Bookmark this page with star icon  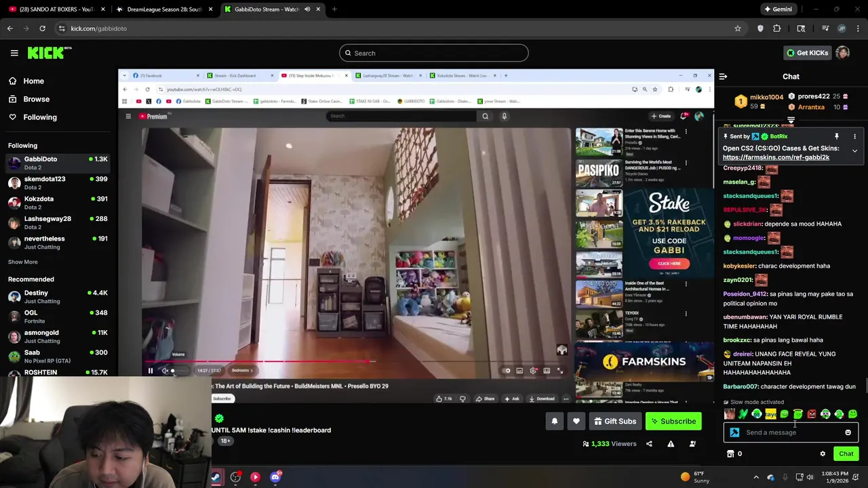pos(738,28)
